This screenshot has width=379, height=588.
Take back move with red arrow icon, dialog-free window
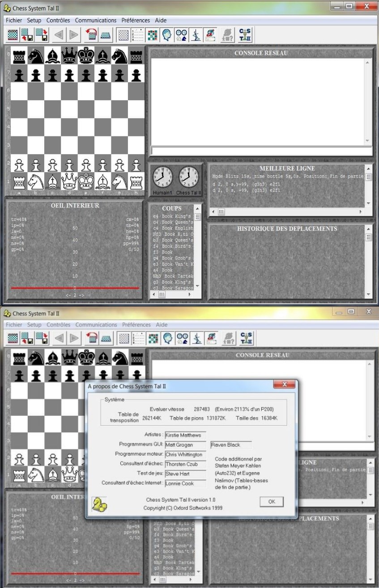pyautogui.click(x=91, y=35)
